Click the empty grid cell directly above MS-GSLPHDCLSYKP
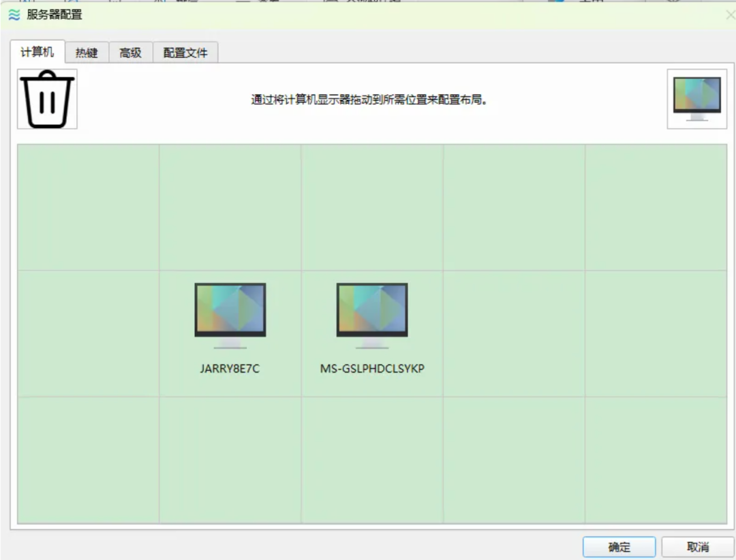The width and height of the screenshot is (736, 560). tap(372, 207)
